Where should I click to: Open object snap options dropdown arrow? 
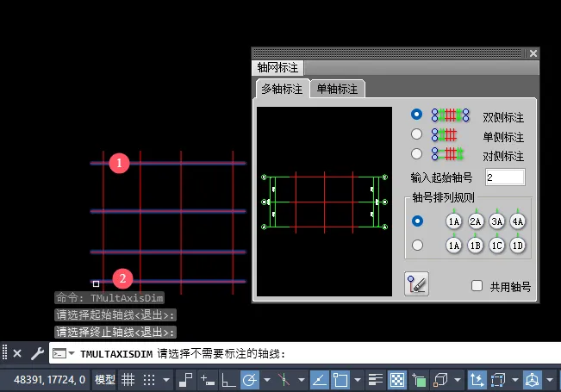(358, 379)
